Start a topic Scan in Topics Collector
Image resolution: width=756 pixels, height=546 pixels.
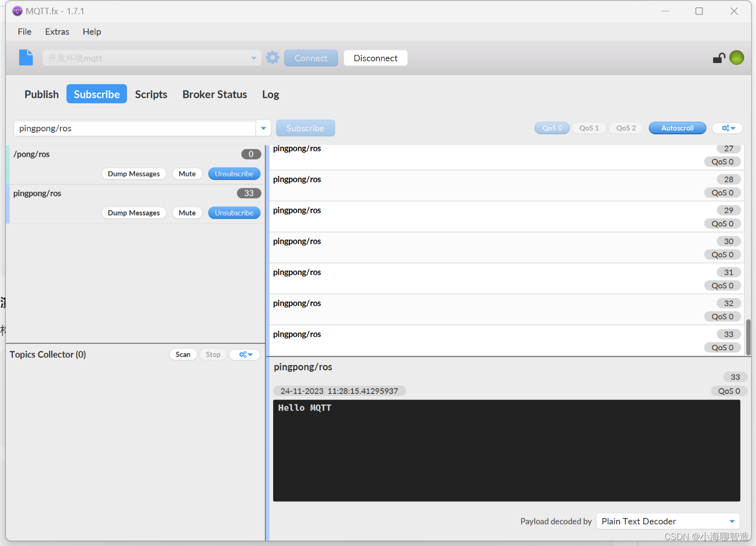[183, 354]
